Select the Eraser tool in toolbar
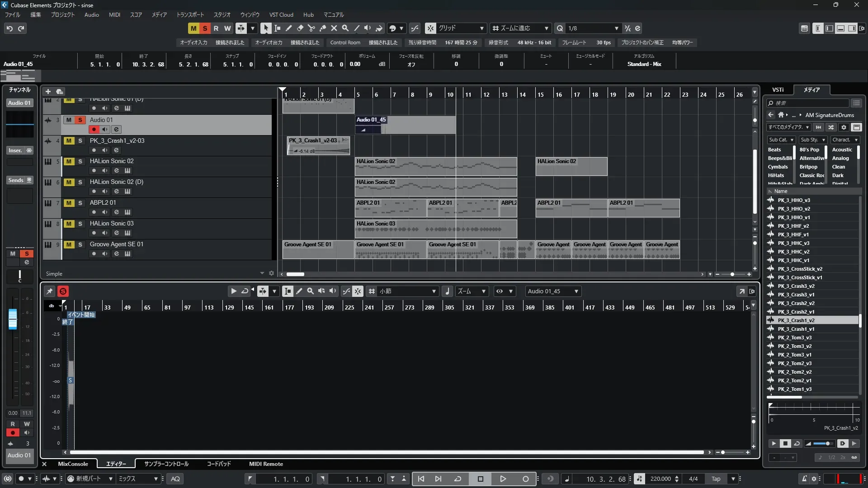 (x=300, y=28)
